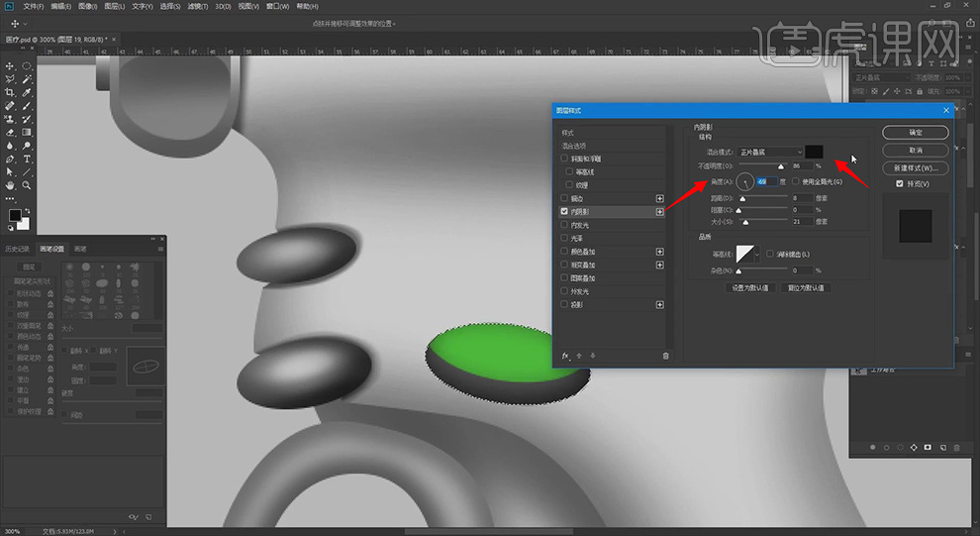Enable 使用全局光(G) checkbox

click(x=796, y=181)
